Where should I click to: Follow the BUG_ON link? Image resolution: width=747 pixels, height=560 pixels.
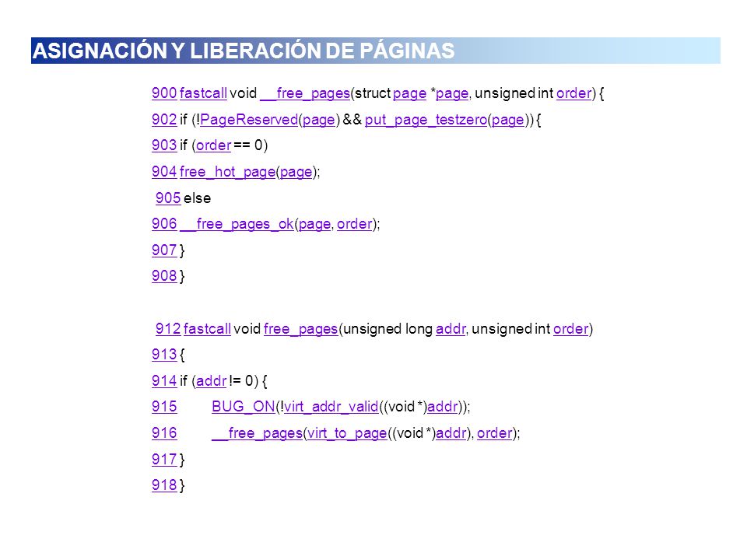point(244,406)
